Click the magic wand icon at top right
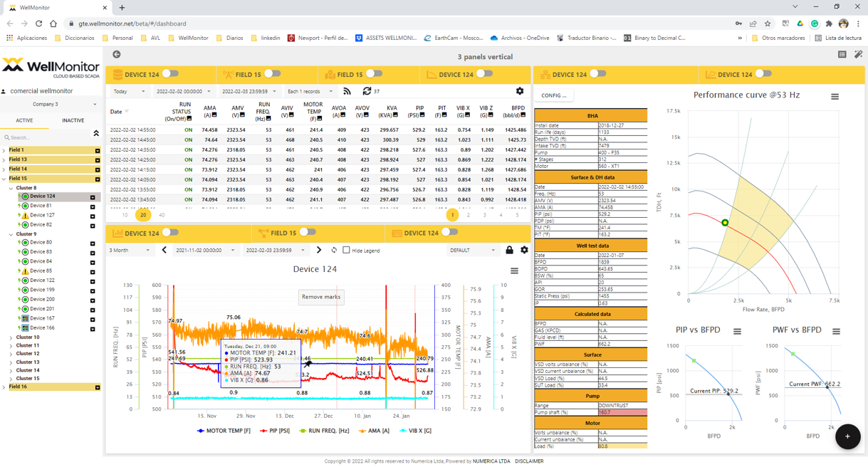The width and height of the screenshot is (868, 467). pyautogui.click(x=859, y=53)
